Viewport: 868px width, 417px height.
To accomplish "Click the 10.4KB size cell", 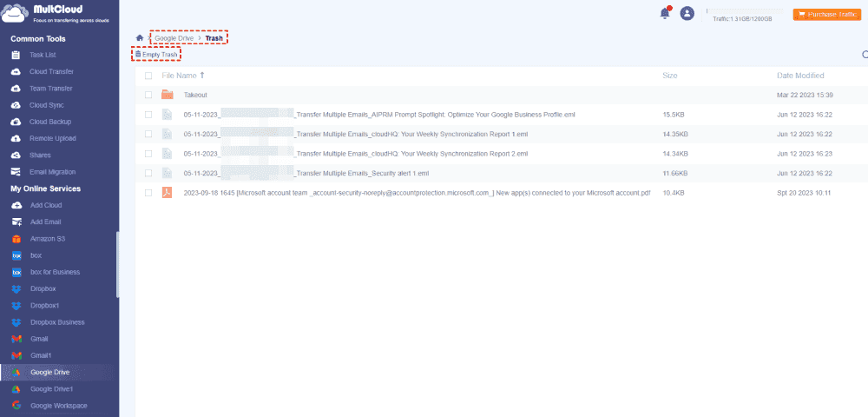I will (x=674, y=193).
